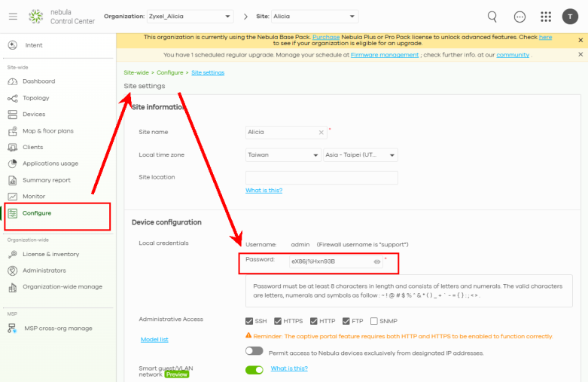Click the MSP cross-org manage icon
588x382 pixels.
12,329
